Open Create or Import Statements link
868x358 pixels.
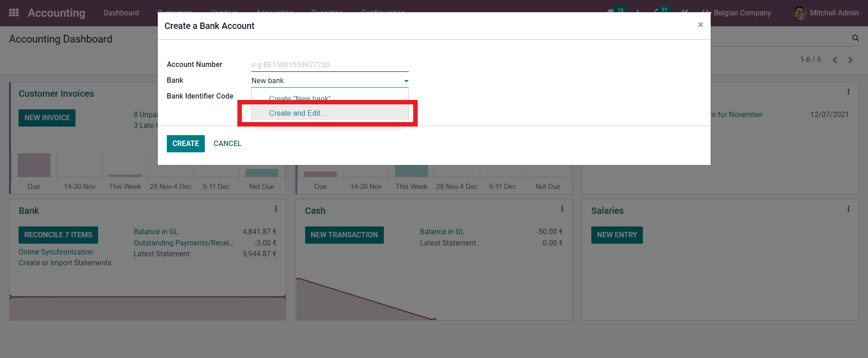pyautogui.click(x=65, y=263)
